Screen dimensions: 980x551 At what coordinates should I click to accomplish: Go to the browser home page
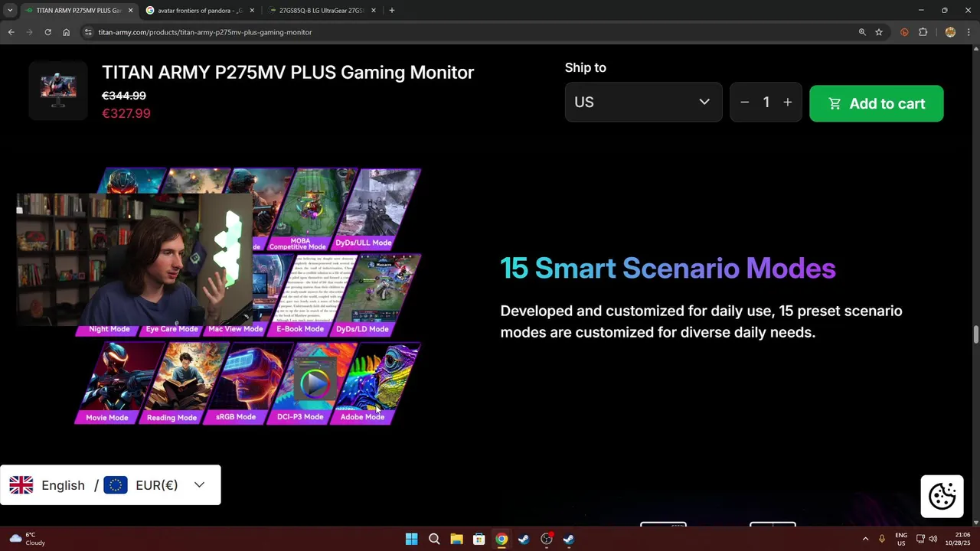point(66,32)
